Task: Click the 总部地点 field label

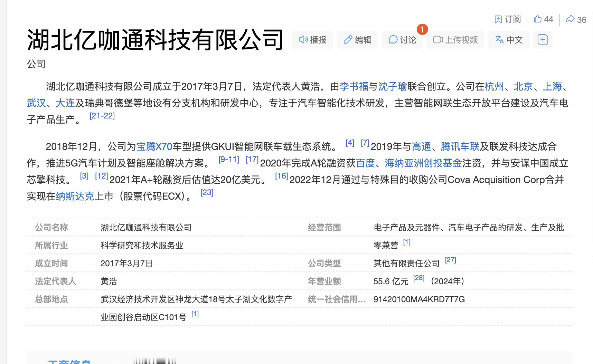Action: pyautogui.click(x=51, y=299)
